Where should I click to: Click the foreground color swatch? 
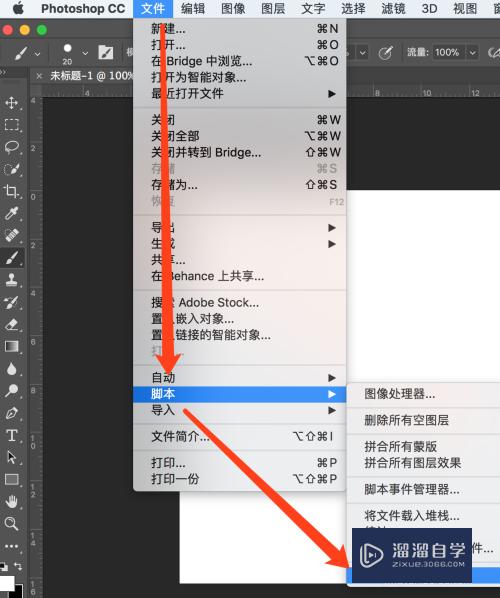click(x=7, y=584)
